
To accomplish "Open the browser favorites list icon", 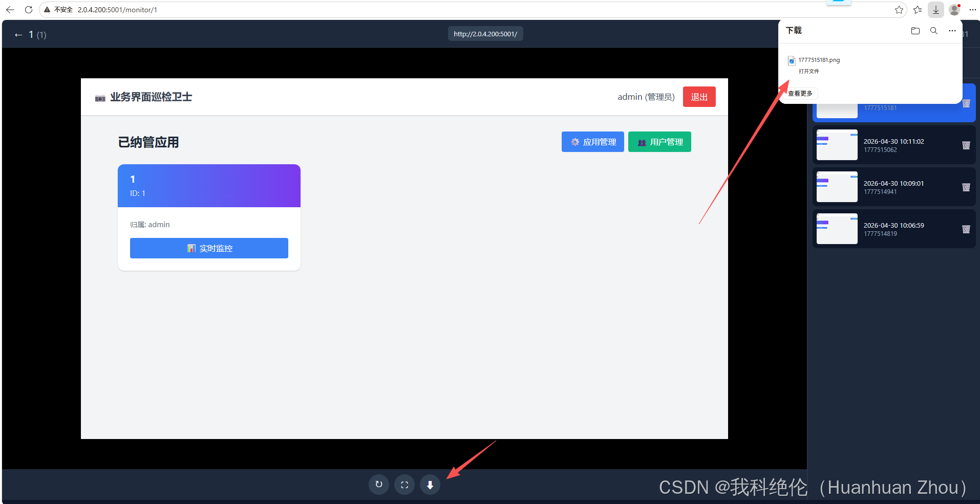I will pos(918,10).
